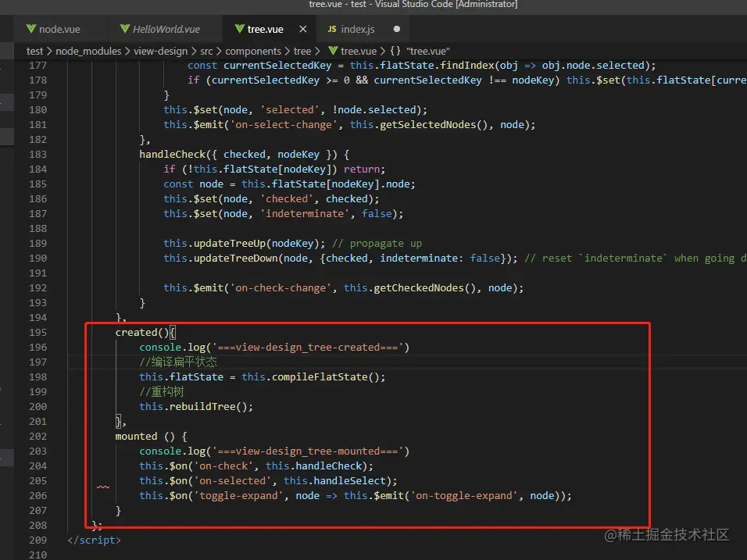Click JS icon on index.js tab
This screenshot has width=747, height=560.
332,29
